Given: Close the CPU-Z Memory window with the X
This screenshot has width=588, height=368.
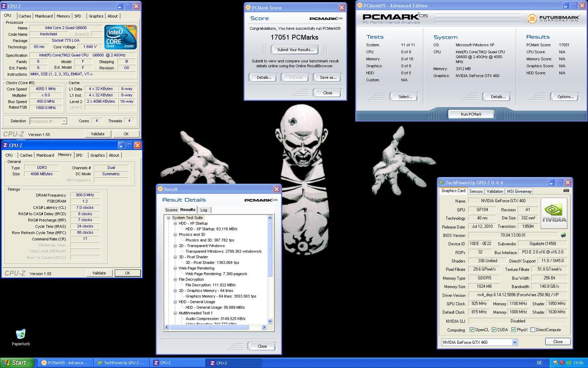Looking at the screenshot, I should (x=137, y=145).
